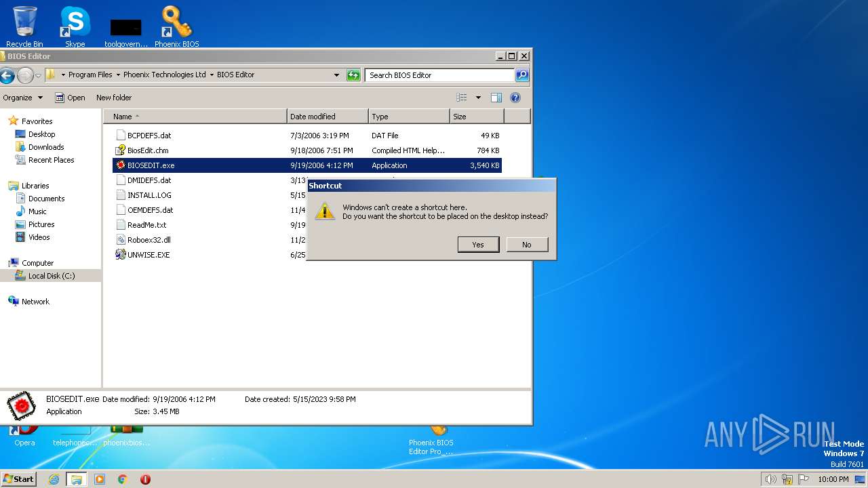The width and height of the screenshot is (868, 488).
Task: Open Recent Places in the navigation pane
Action: tap(51, 160)
